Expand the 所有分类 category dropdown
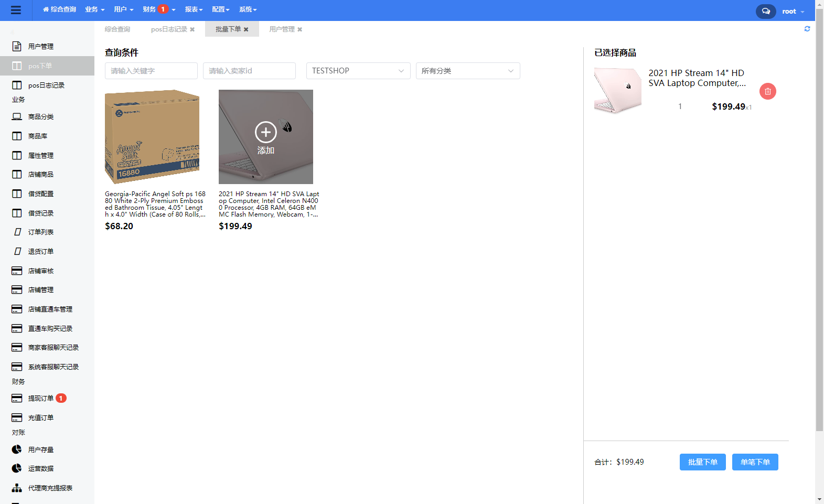This screenshot has height=504, width=824. point(468,71)
